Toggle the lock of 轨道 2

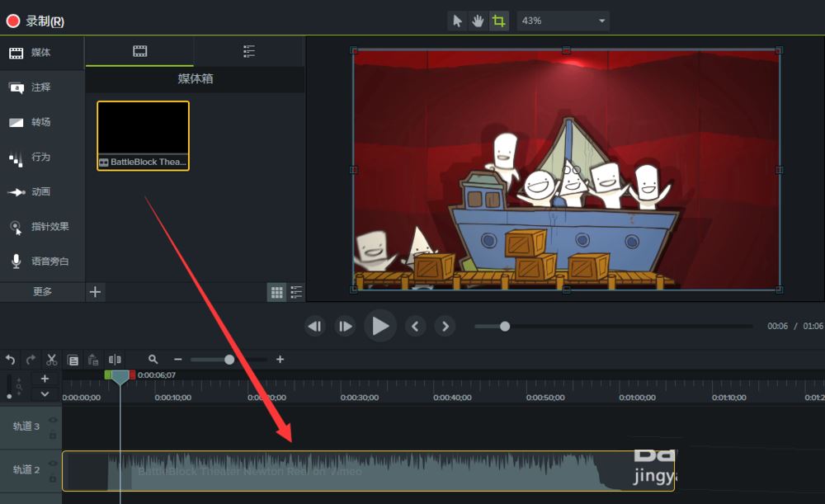[x=53, y=478]
